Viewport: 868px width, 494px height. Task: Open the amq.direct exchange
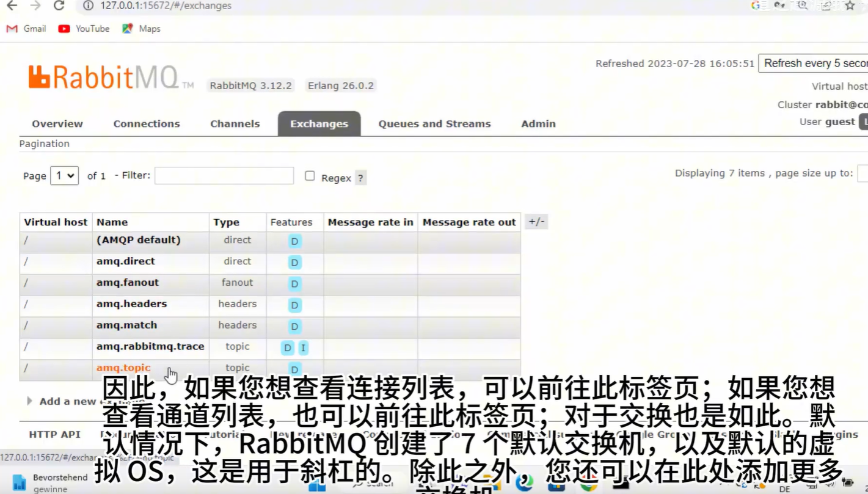pyautogui.click(x=126, y=261)
